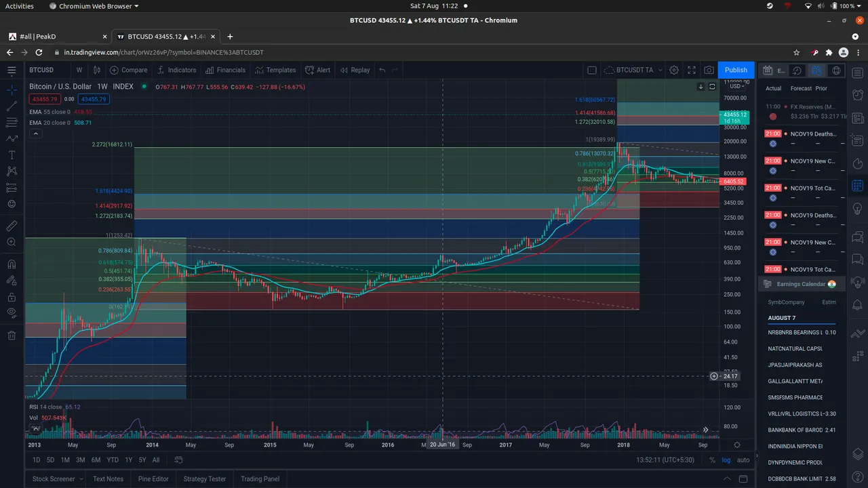Select the YTD date range
Image resolution: width=868 pixels, height=488 pixels.
113,460
